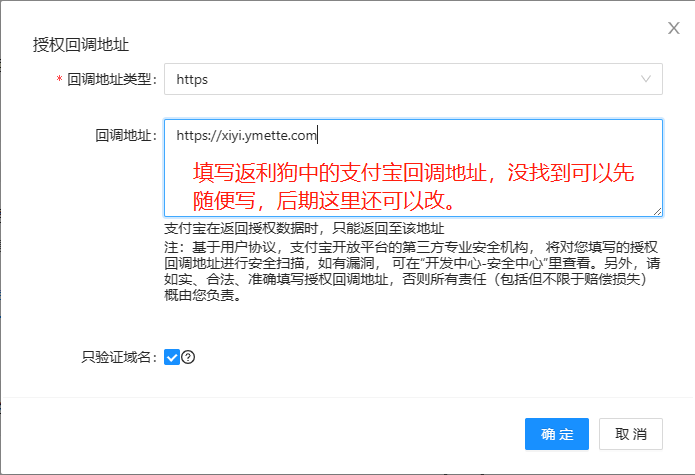
Task: Click the resize handle of the 回调地址 textarea
Action: pyautogui.click(x=657, y=211)
